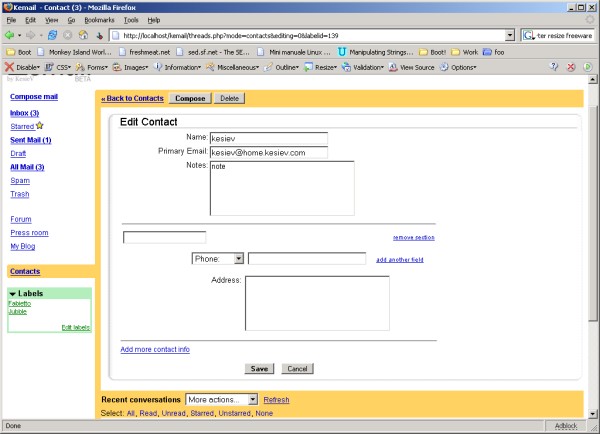Image resolution: width=600 pixels, height=434 pixels.
Task: Open the Boot bookmark folder
Action: [19, 52]
